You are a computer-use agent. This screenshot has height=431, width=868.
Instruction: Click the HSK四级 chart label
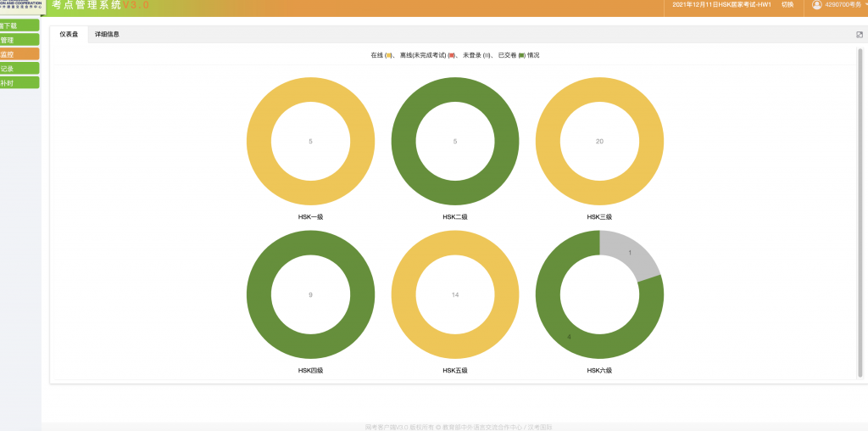[310, 371]
